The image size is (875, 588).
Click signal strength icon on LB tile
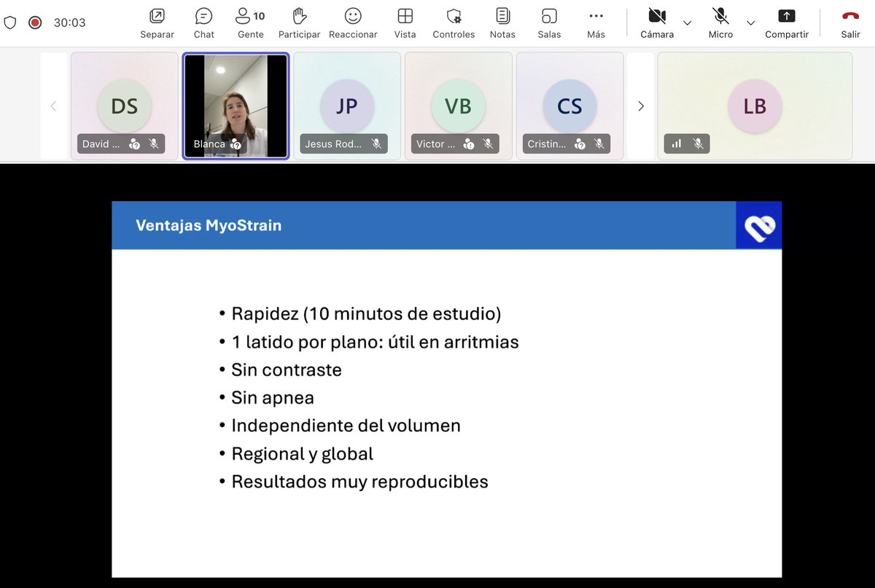[x=677, y=144]
